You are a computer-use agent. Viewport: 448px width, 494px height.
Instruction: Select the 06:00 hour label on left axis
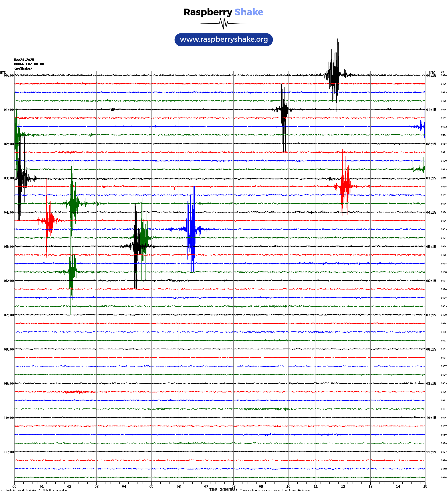point(9,281)
